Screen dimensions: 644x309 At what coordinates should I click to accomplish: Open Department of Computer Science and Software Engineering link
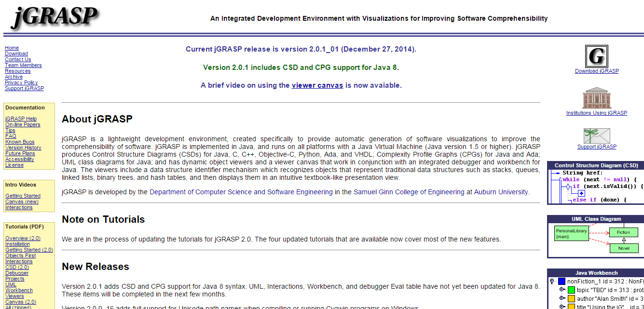tap(241, 192)
